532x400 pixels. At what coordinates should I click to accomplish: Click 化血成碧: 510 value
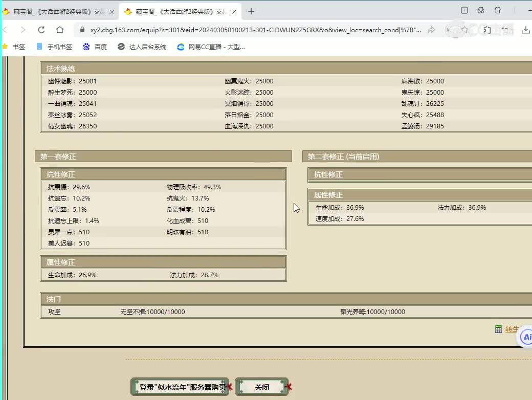point(187,221)
